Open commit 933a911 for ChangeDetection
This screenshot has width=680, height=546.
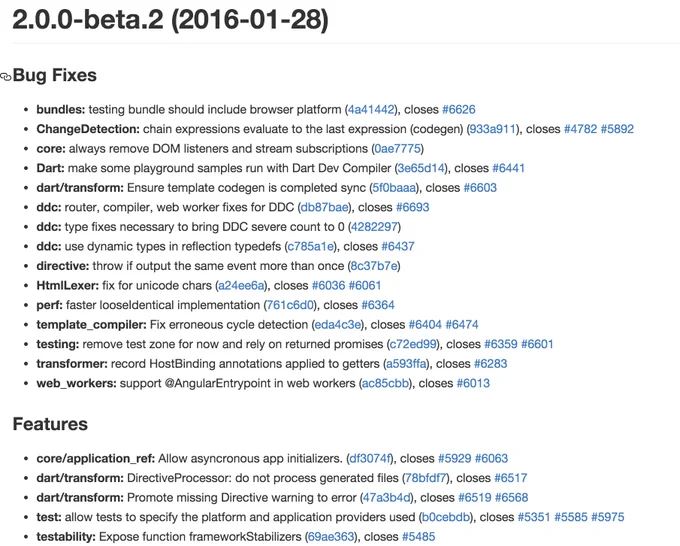click(493, 129)
